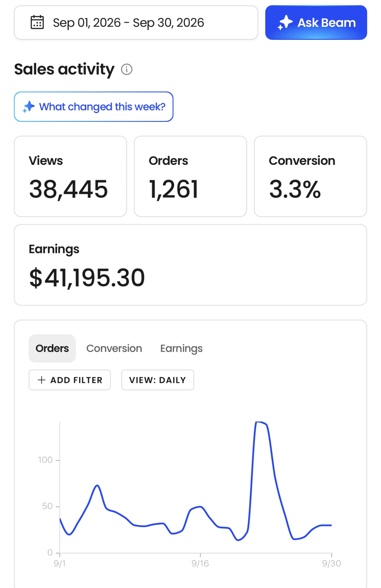Switch to the Earnings chart tab
The width and height of the screenshot is (381, 588).
(181, 349)
